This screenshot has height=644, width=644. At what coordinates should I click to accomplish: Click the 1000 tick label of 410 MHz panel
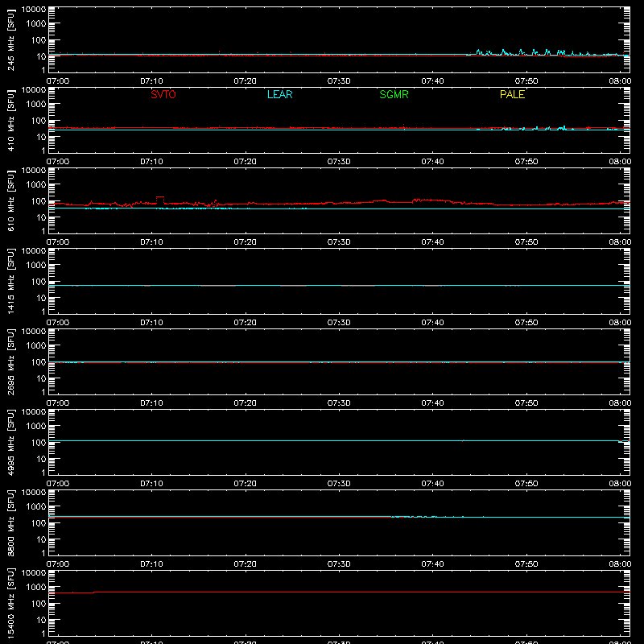pyautogui.click(x=36, y=105)
